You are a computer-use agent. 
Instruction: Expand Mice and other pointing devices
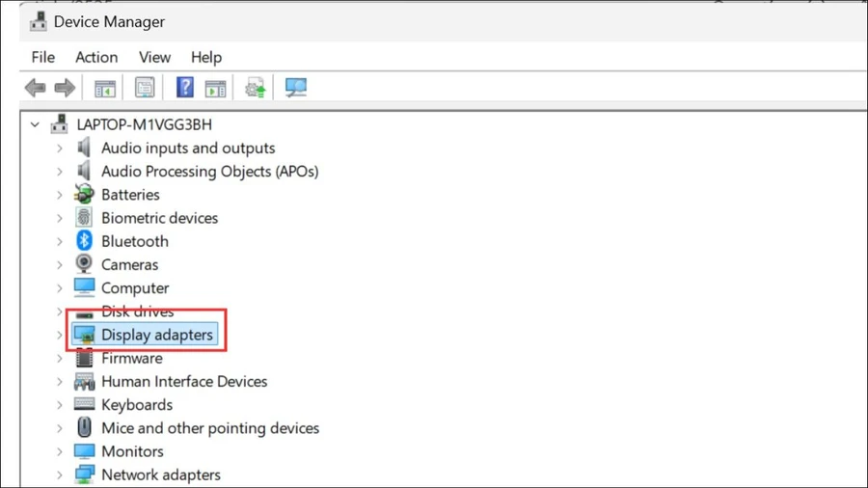60,428
